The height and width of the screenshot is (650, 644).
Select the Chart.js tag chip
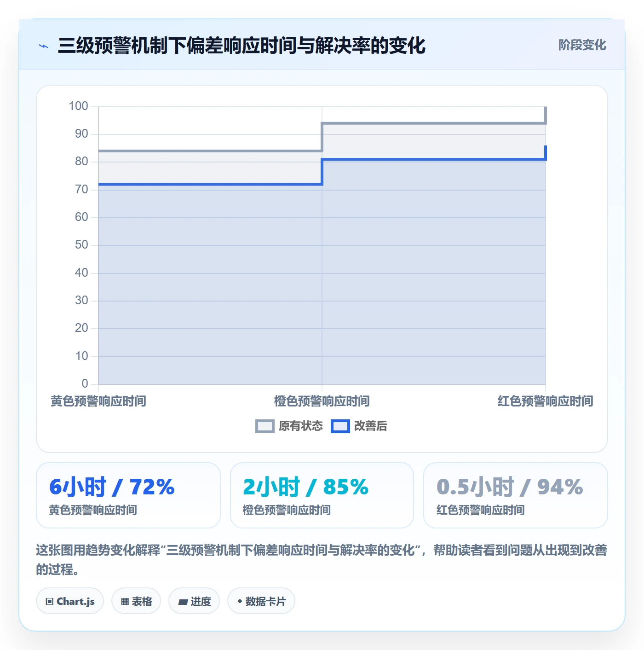tap(70, 601)
